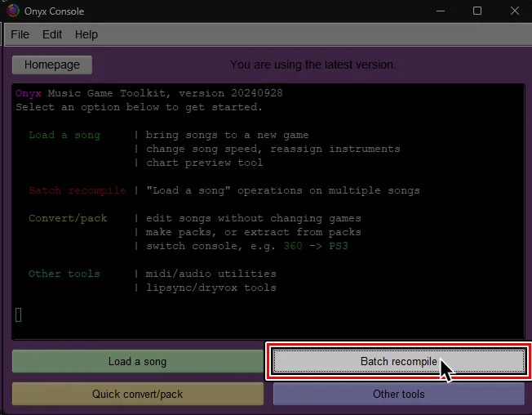Click 'make packs, or extract from packs' line
Screen dimensions: 532x415
[x=254, y=232]
